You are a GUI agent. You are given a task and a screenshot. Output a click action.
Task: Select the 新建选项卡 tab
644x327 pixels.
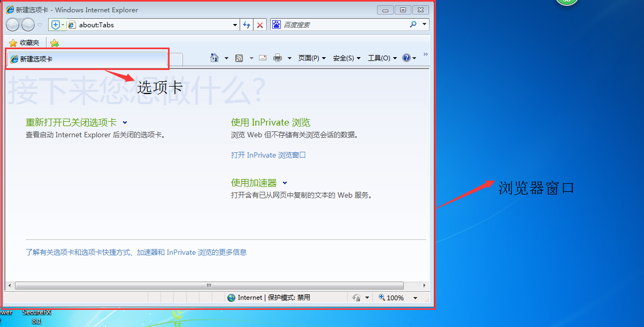(x=86, y=59)
